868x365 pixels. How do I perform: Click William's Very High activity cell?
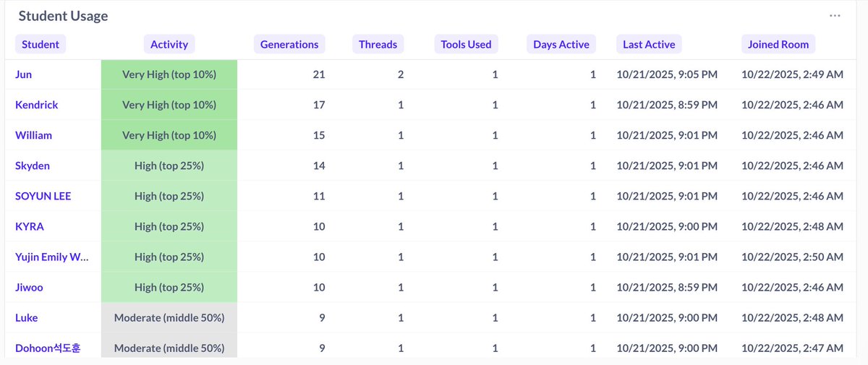click(169, 135)
